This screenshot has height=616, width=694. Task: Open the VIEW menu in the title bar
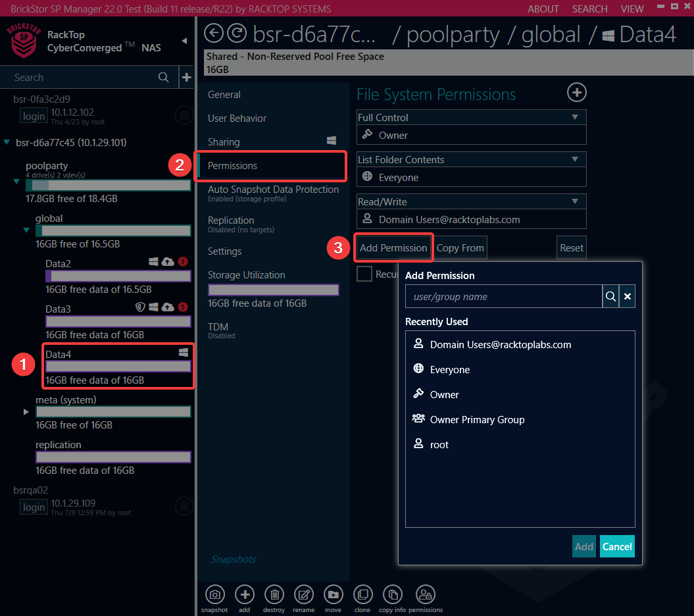tap(632, 9)
